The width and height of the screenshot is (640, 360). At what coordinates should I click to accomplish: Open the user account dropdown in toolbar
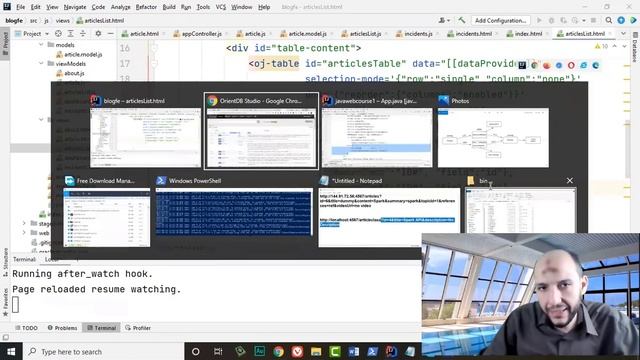point(444,20)
